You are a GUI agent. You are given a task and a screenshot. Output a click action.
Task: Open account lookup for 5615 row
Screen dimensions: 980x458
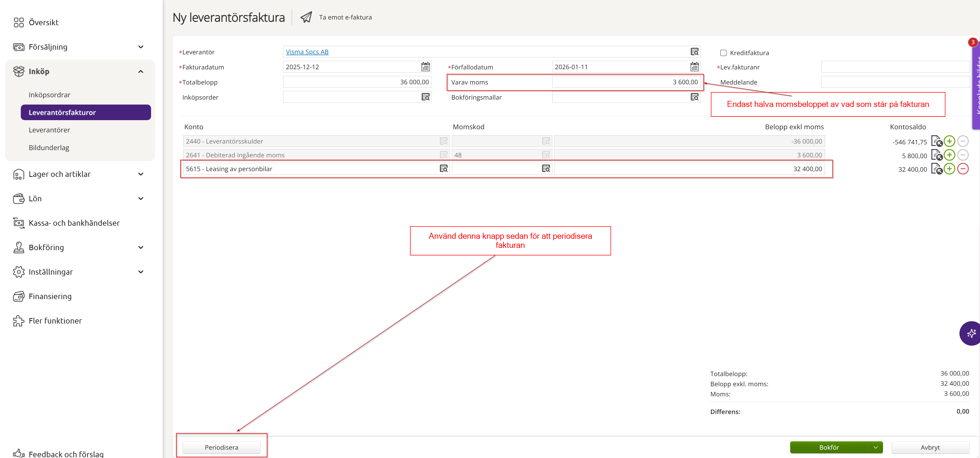click(x=444, y=169)
